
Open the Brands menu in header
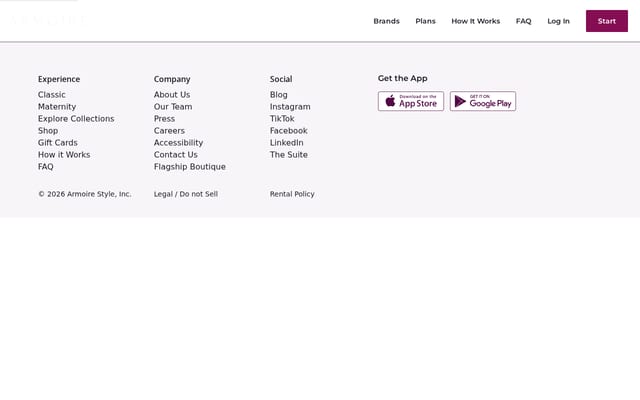pos(387,21)
